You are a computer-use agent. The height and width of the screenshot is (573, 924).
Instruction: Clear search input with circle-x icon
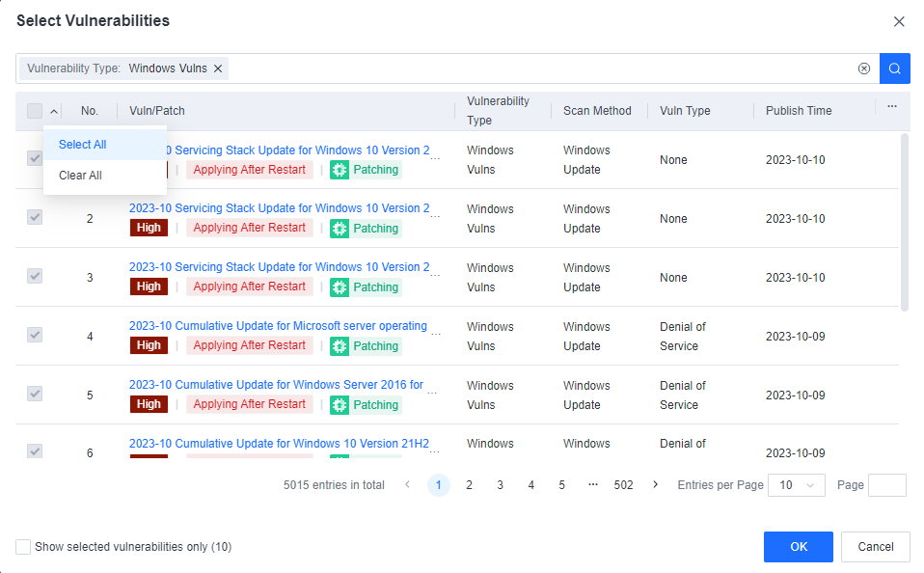(x=864, y=68)
